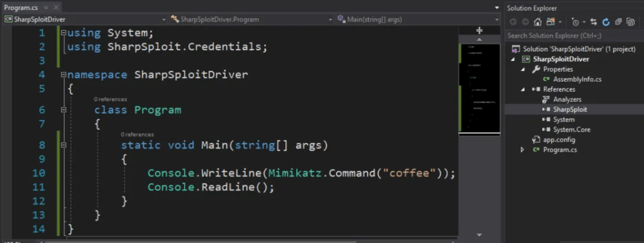This screenshot has width=644, height=243.
Task: Collapse the References node arrow
Action: coord(523,89)
